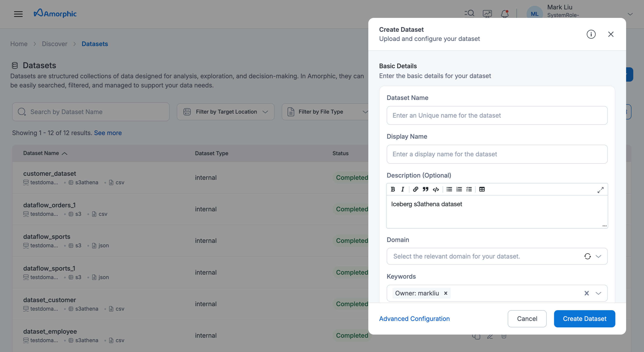Click the Create Dataset button
Viewport: 644px width, 352px height.
click(585, 319)
